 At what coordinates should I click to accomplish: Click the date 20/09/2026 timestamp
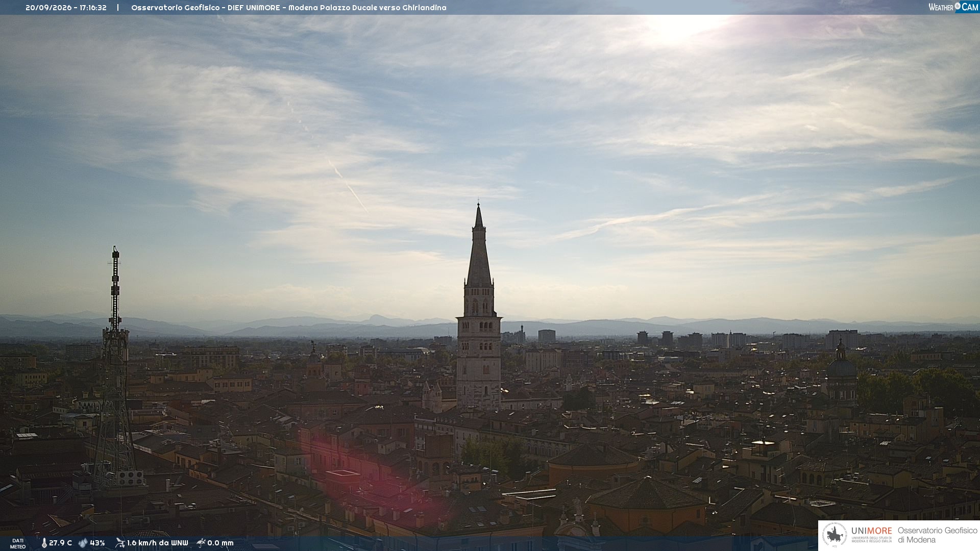click(x=48, y=8)
